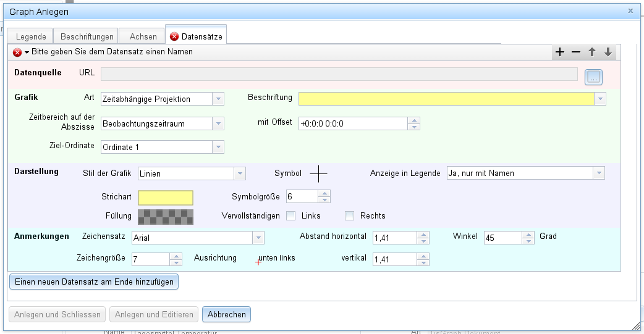
Task: Switch to the Legende tab
Action: tap(30, 36)
